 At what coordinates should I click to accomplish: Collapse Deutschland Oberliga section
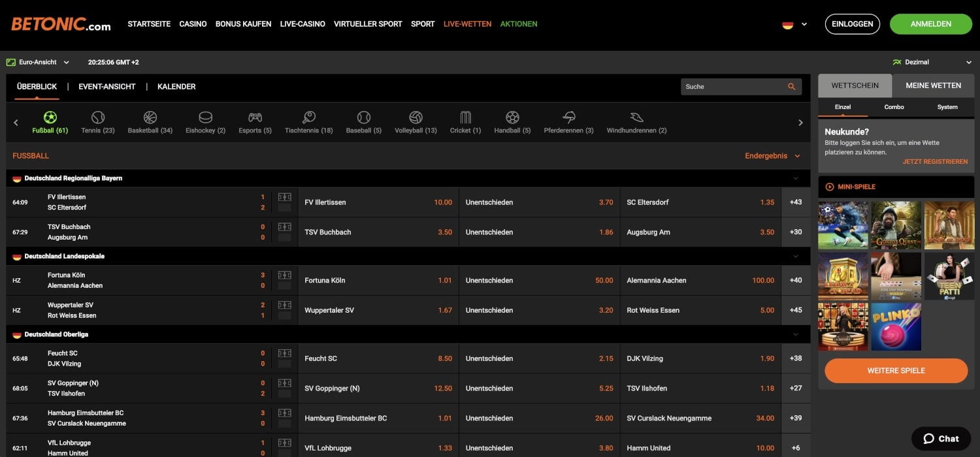795,334
